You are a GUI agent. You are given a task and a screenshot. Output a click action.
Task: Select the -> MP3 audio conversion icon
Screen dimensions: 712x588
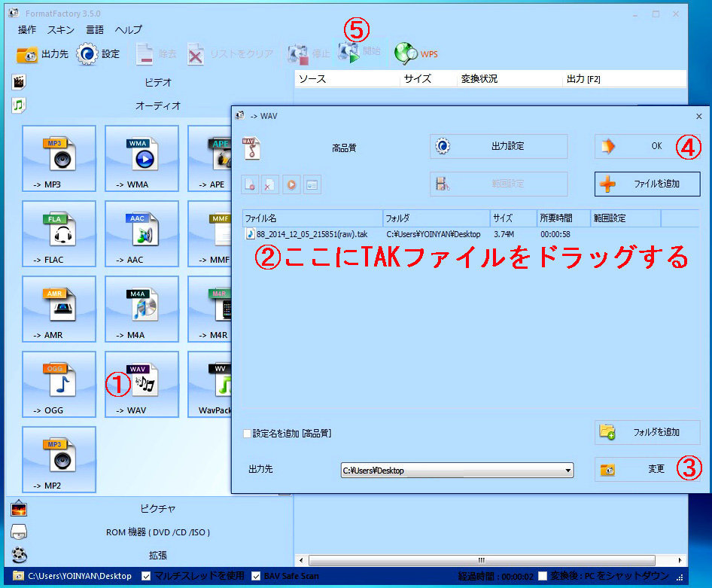[x=59, y=158]
